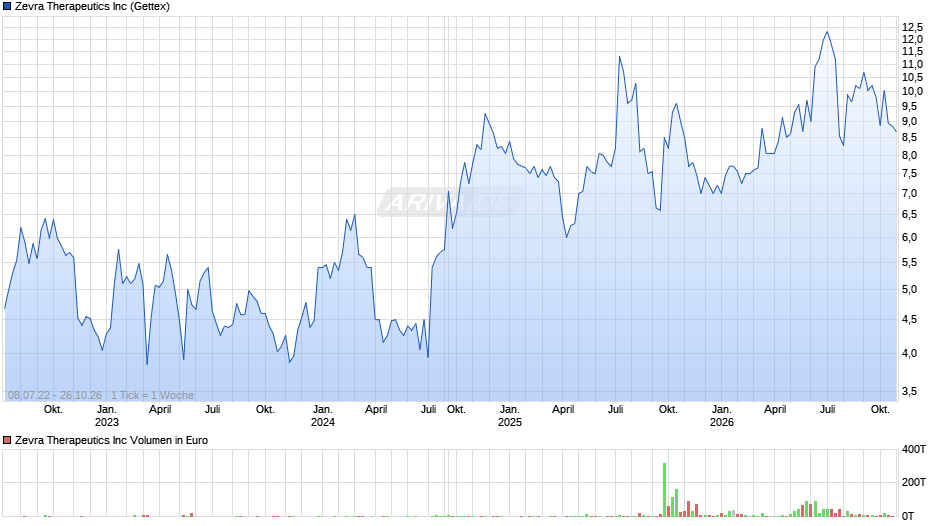Click the '400T' volume axis label

tap(914, 449)
